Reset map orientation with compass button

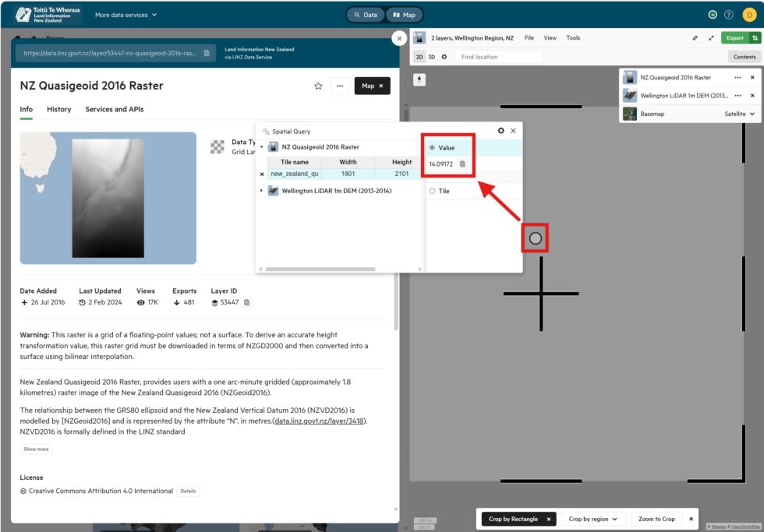pyautogui.click(x=419, y=79)
